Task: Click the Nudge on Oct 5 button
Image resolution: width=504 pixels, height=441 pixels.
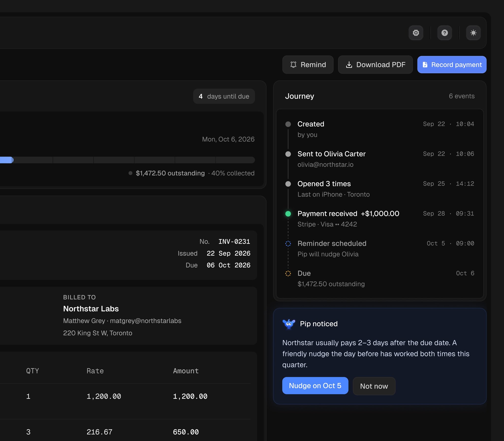Action: click(x=315, y=386)
